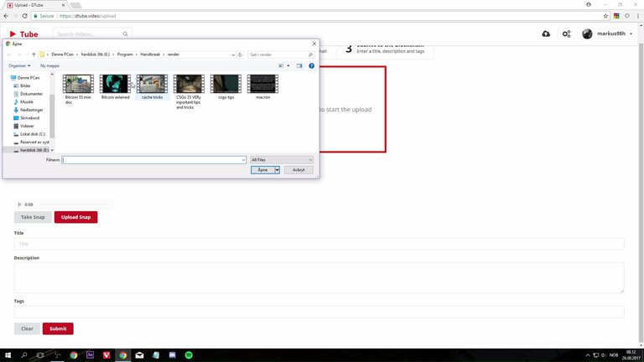Open Discord from taskbar

click(172, 355)
